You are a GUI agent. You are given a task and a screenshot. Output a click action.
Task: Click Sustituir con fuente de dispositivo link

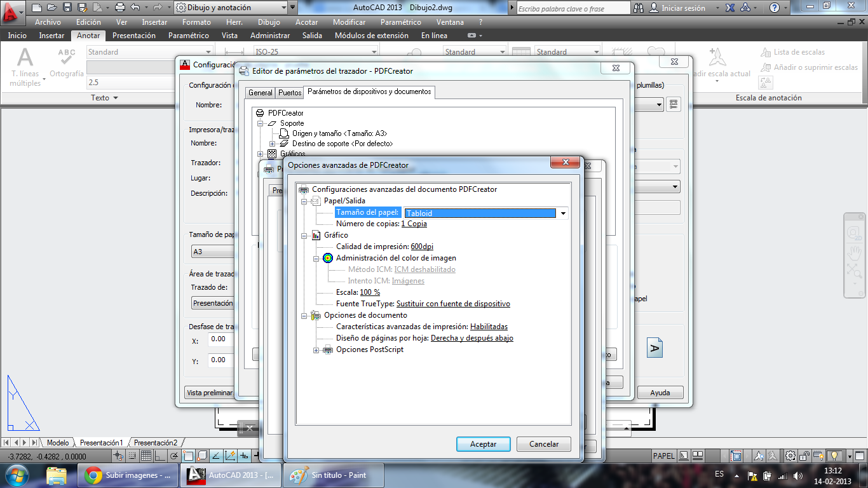click(453, 304)
